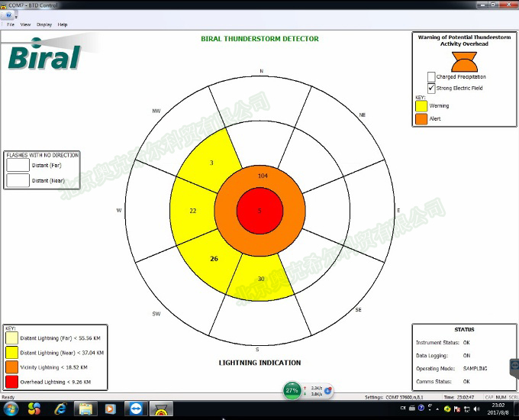Open Windows Explorer folder on taskbar

[x=85, y=409]
